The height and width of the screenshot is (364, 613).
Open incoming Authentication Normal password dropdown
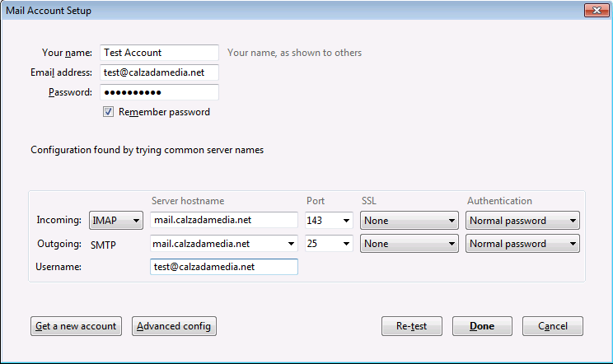point(522,220)
